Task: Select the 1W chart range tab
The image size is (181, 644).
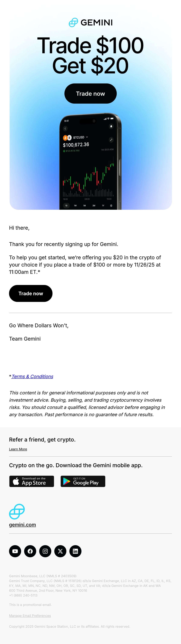Action: (x=75, y=205)
